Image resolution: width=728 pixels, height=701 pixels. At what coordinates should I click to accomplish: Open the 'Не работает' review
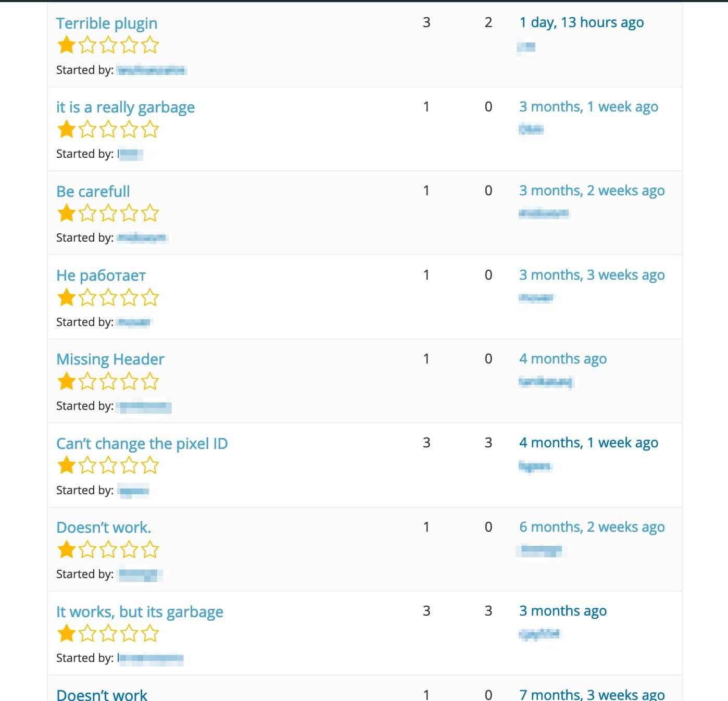click(x=101, y=276)
